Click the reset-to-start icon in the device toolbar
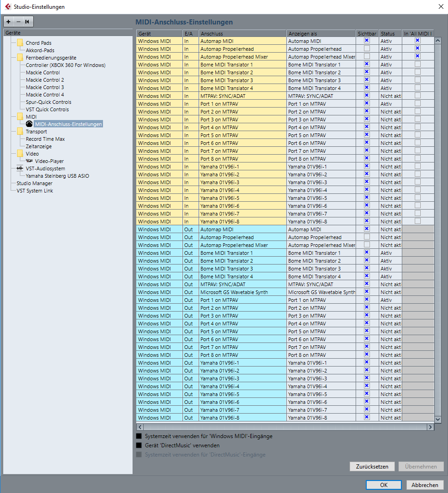This screenshot has height=493, width=448. click(x=27, y=22)
